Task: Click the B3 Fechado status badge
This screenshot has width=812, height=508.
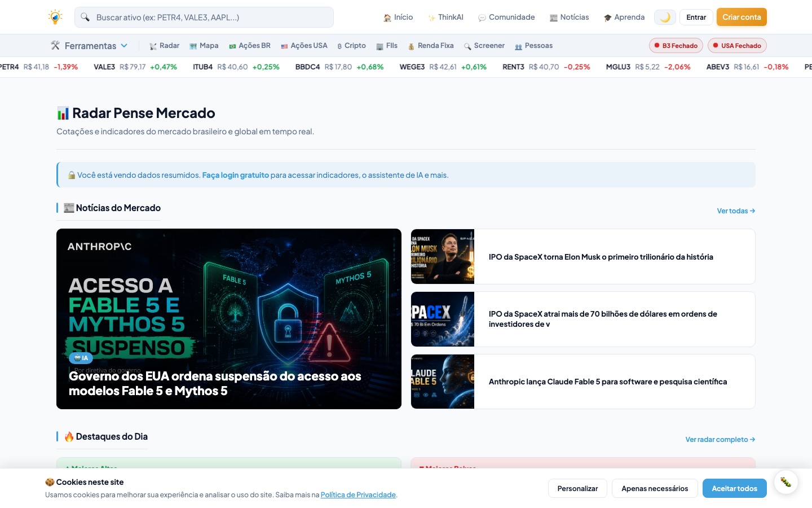Action: 676,46
